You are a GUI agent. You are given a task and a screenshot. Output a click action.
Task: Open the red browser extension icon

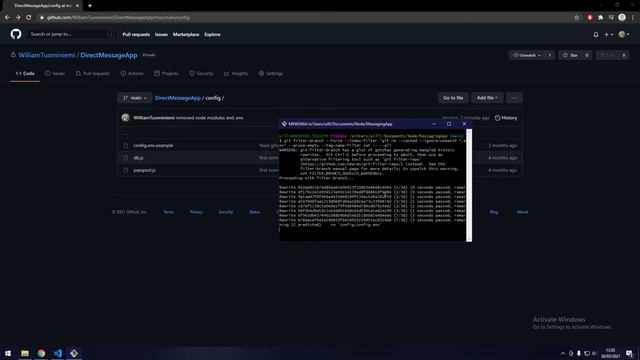pyautogui.click(x=589, y=18)
